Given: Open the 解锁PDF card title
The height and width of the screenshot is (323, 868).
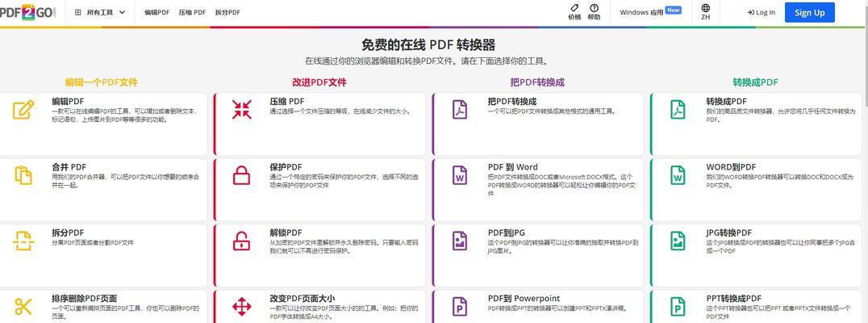Looking at the screenshot, I should (x=286, y=233).
